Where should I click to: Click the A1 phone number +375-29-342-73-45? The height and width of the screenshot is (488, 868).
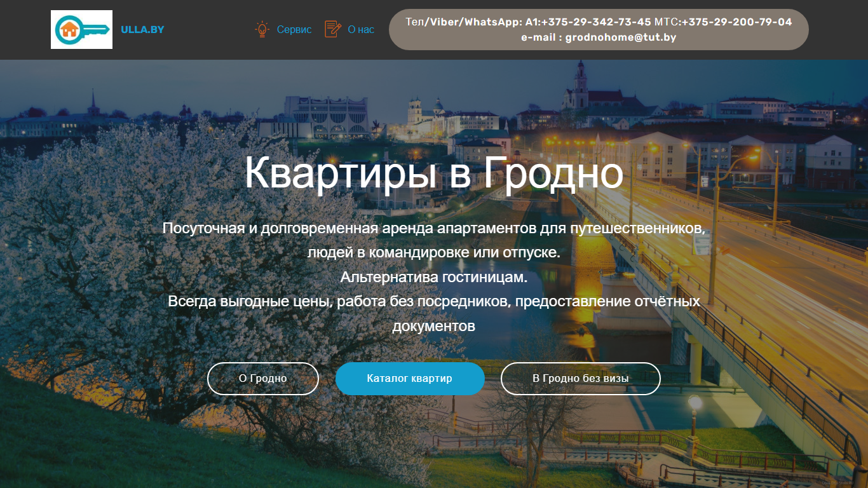596,22
